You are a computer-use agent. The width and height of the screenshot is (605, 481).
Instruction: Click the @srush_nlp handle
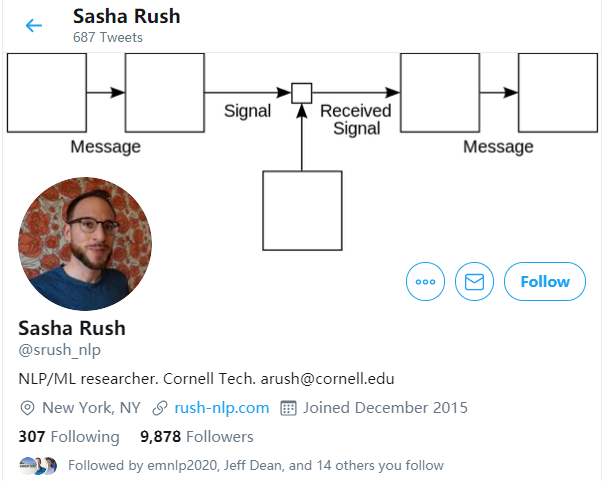tap(60, 350)
